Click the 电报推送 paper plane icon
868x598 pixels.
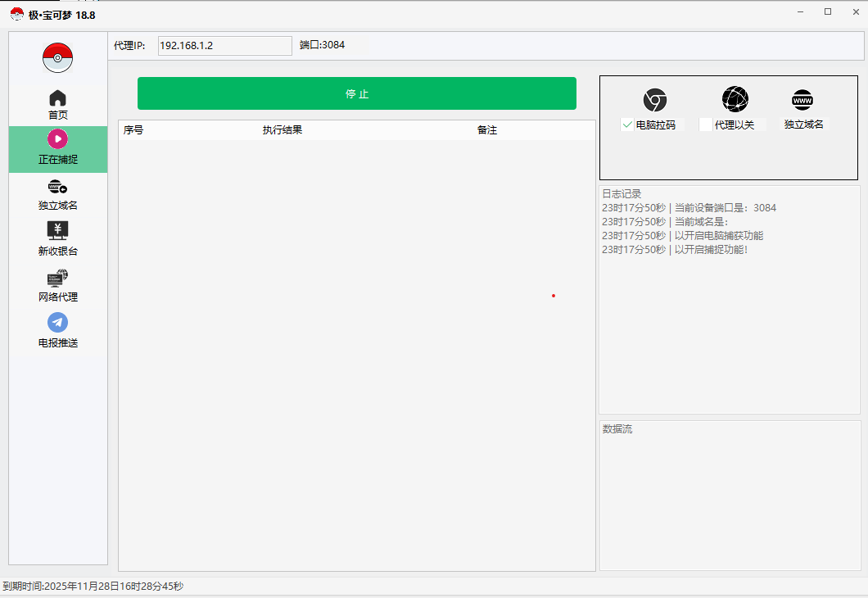57,323
